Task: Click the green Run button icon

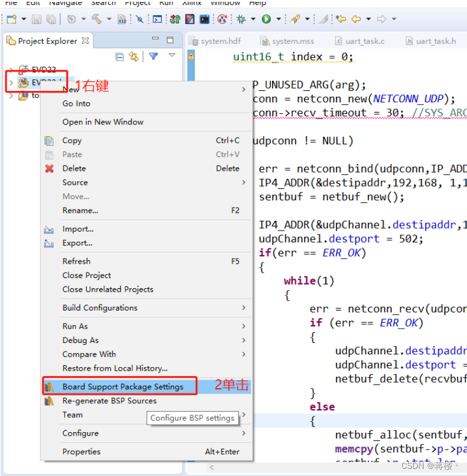Action: coord(266,19)
